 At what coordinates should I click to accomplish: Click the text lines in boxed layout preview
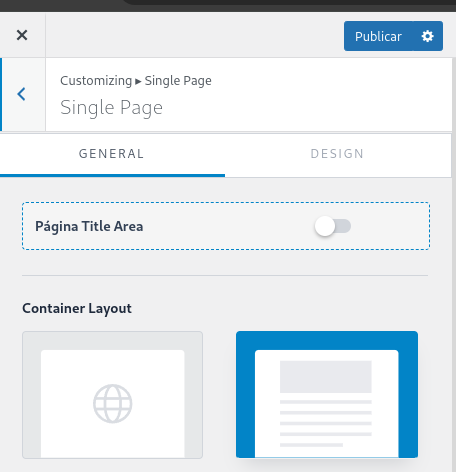tap(326, 423)
